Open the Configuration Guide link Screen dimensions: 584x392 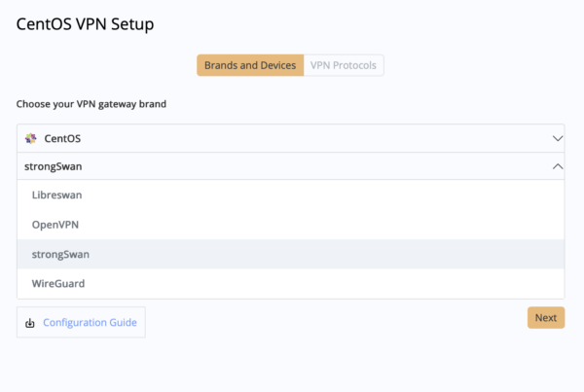tap(90, 322)
